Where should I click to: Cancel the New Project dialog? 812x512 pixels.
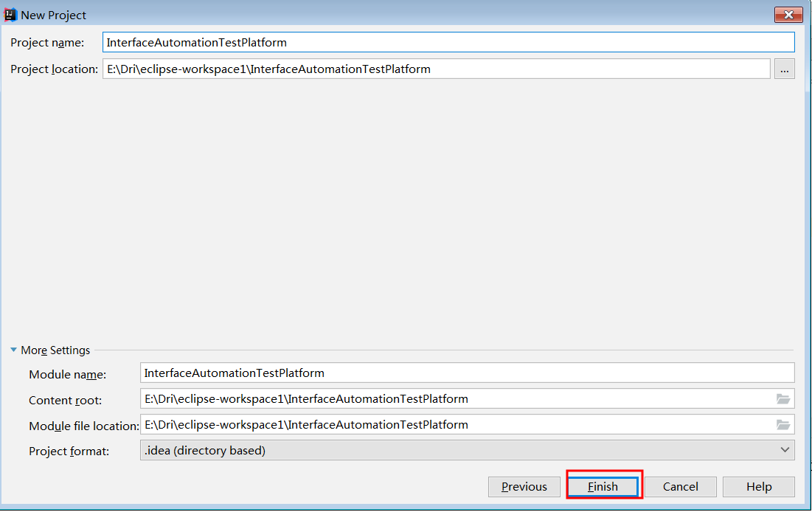coord(681,487)
